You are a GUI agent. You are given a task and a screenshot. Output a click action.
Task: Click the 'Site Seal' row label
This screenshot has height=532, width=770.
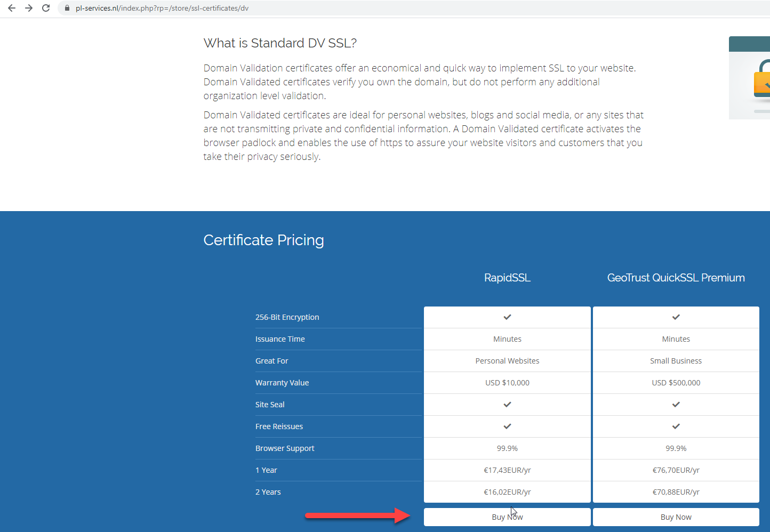(x=270, y=405)
